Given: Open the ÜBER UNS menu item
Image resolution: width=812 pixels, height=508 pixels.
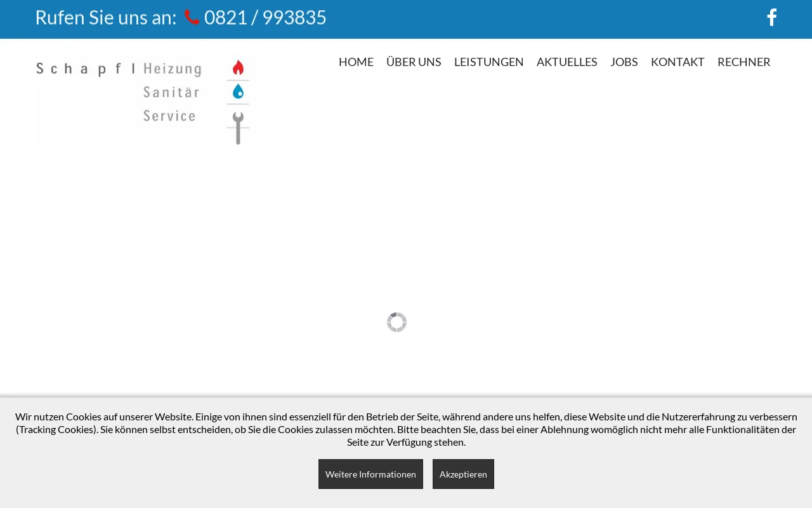Looking at the screenshot, I should (414, 62).
